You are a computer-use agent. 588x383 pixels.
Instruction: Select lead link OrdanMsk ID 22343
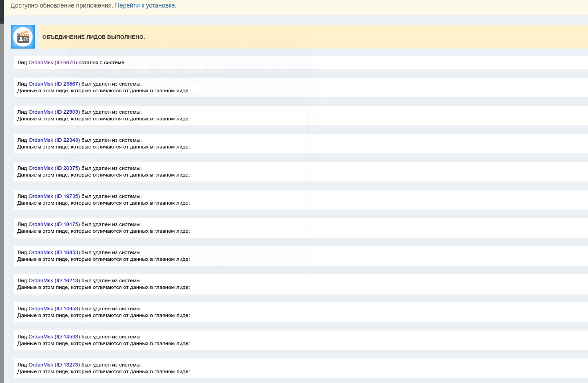pos(54,140)
